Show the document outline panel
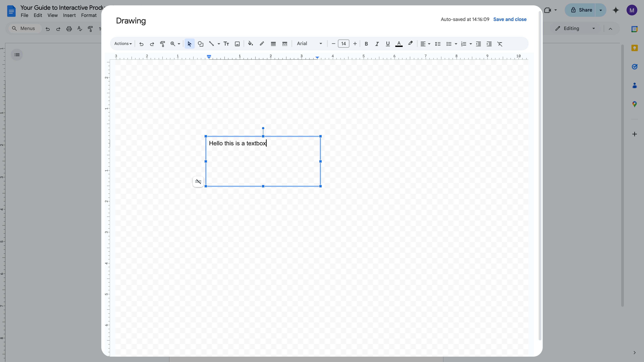 [x=17, y=55]
